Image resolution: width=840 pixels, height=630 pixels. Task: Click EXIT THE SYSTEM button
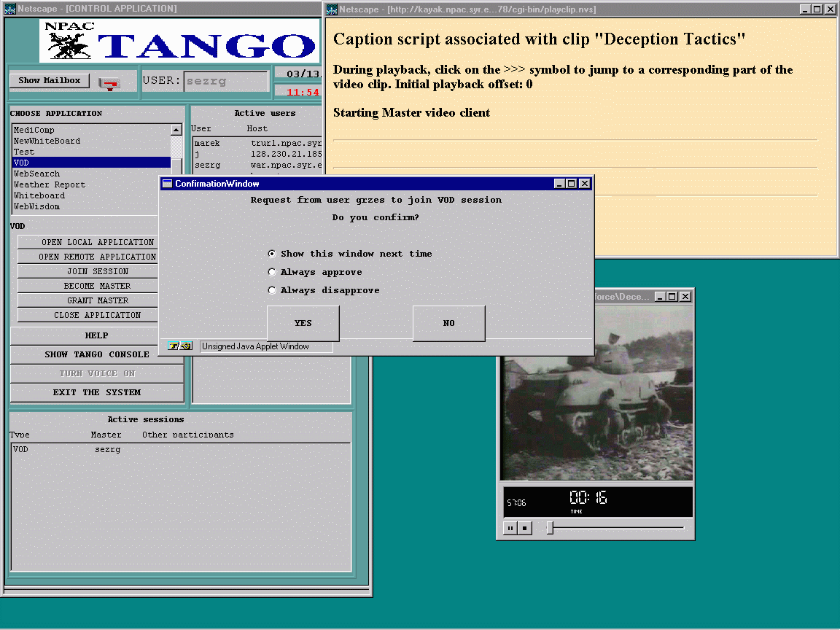click(97, 392)
